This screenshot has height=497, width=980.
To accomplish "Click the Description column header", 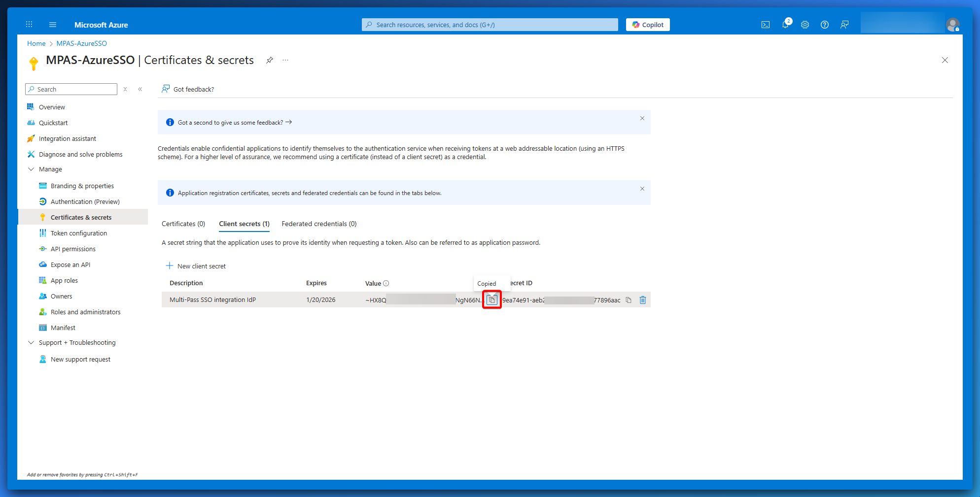I will click(186, 283).
